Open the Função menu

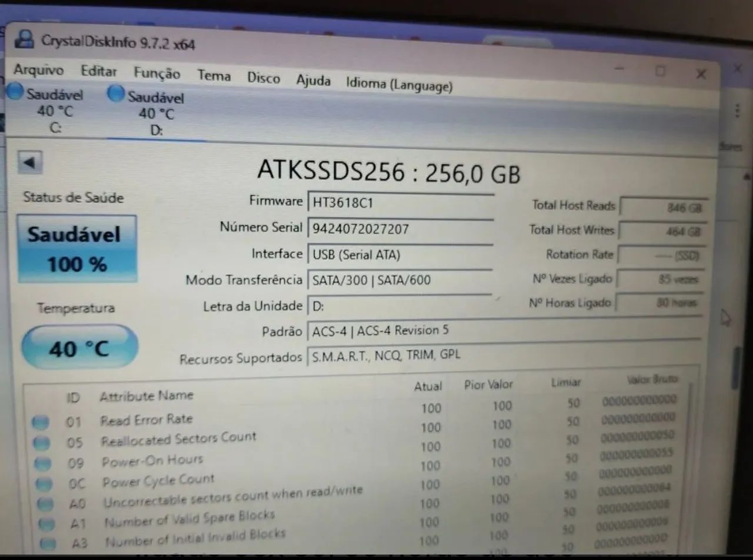[x=156, y=74]
